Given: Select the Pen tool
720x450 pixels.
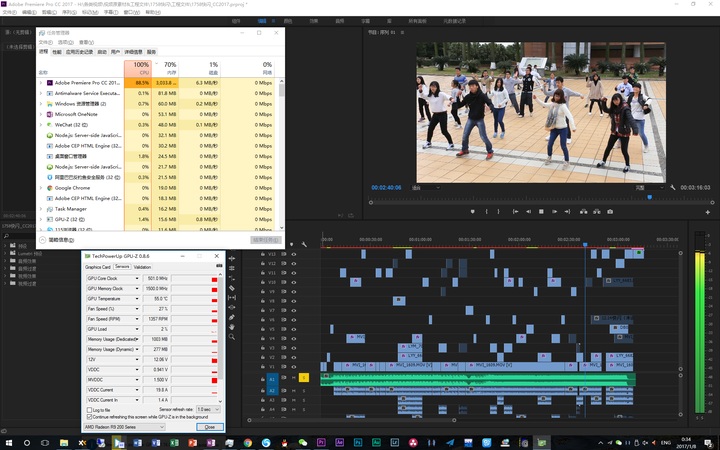Looking at the screenshot, I should point(232,317).
